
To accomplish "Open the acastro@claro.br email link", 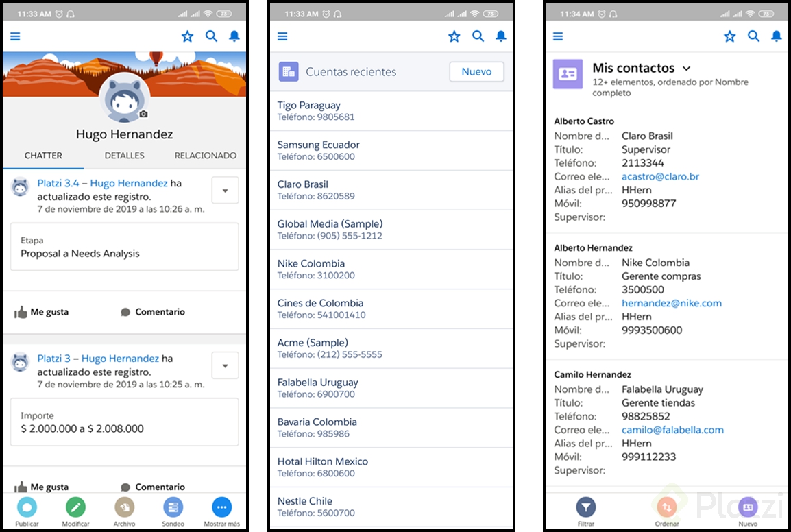I will [660, 177].
